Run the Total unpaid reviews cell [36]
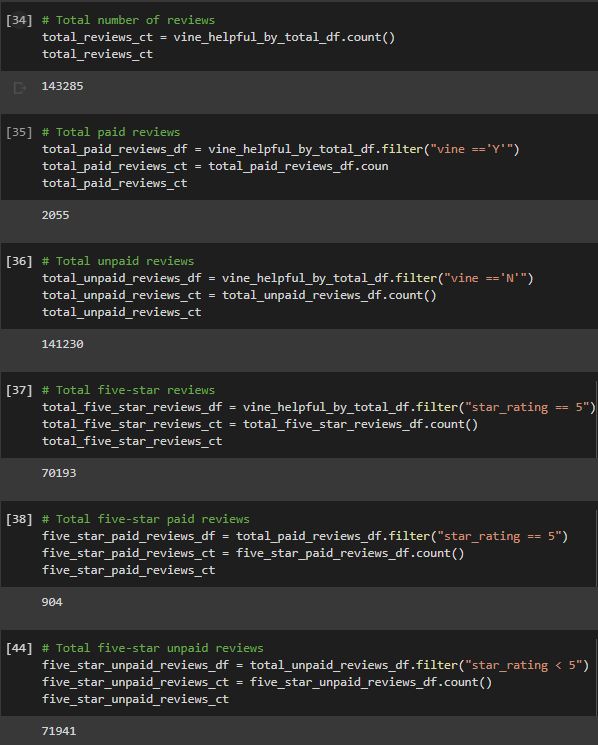The height and width of the screenshot is (745, 598). 19,261
